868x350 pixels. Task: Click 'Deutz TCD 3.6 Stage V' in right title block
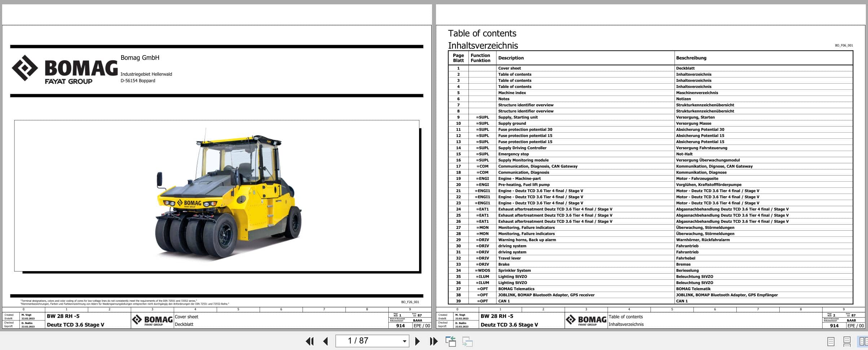pyautogui.click(x=509, y=324)
